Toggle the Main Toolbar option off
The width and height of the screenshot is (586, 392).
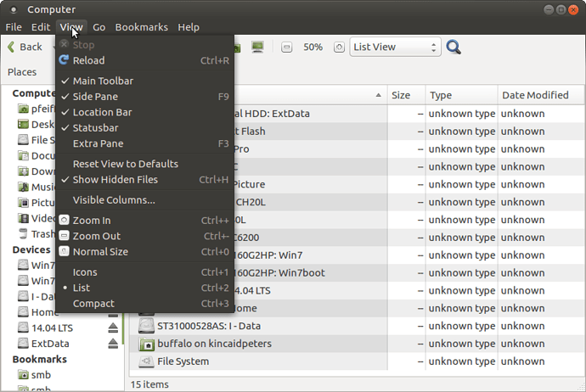pyautogui.click(x=103, y=81)
